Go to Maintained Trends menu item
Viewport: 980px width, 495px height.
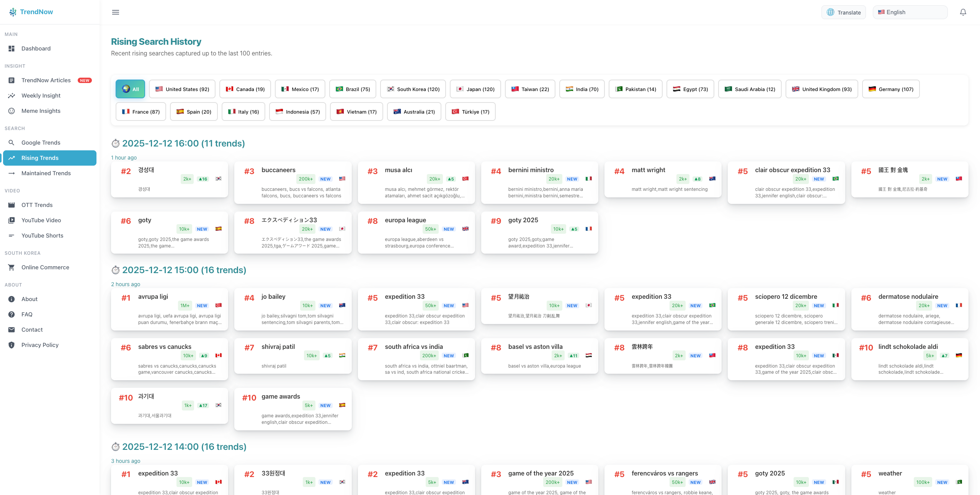(46, 173)
